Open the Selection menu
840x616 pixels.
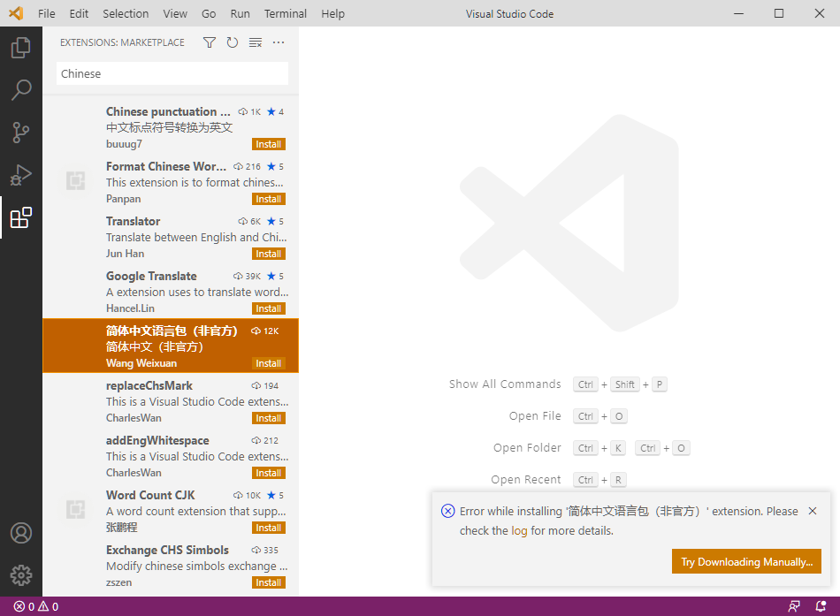point(126,14)
